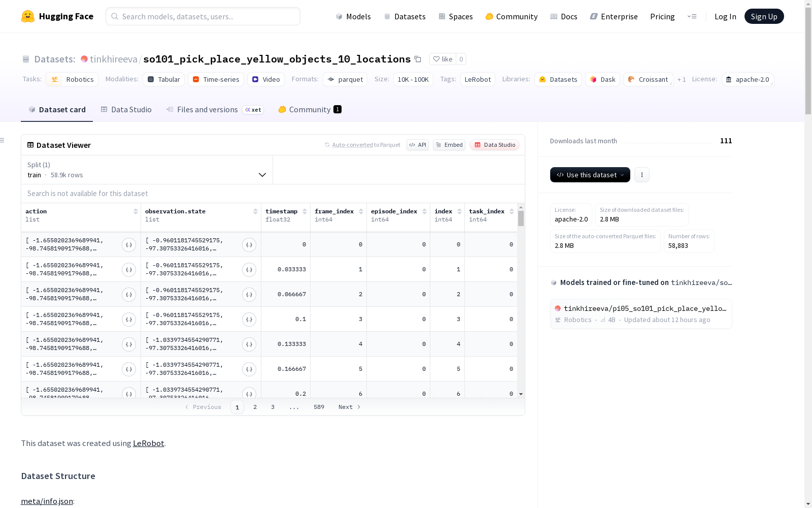The image size is (812, 508).
Task: Open the tinkhireeva pi05 model card
Action: 641,314
